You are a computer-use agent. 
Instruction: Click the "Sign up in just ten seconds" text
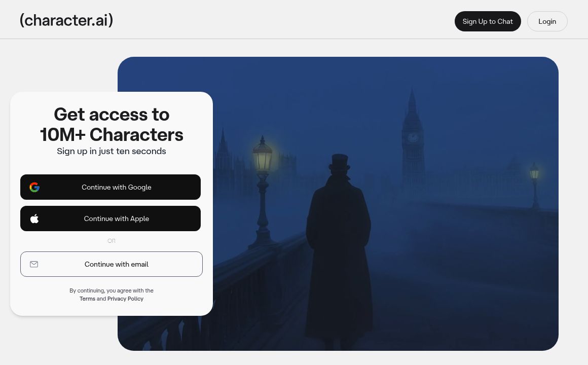coord(112,151)
